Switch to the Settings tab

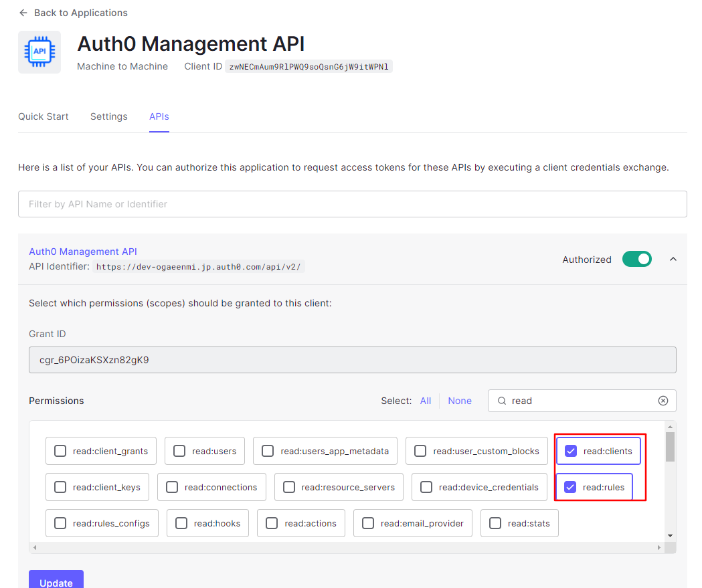click(x=109, y=116)
